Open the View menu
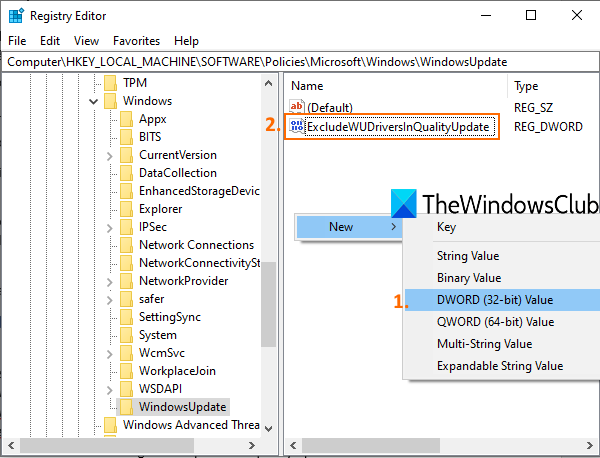Viewport: 600px width, 458px height. click(x=86, y=41)
